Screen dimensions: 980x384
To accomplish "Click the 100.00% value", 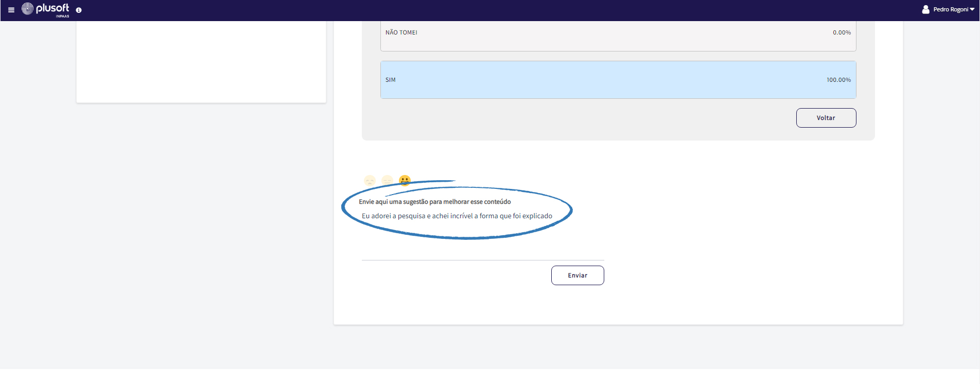I will [x=838, y=80].
